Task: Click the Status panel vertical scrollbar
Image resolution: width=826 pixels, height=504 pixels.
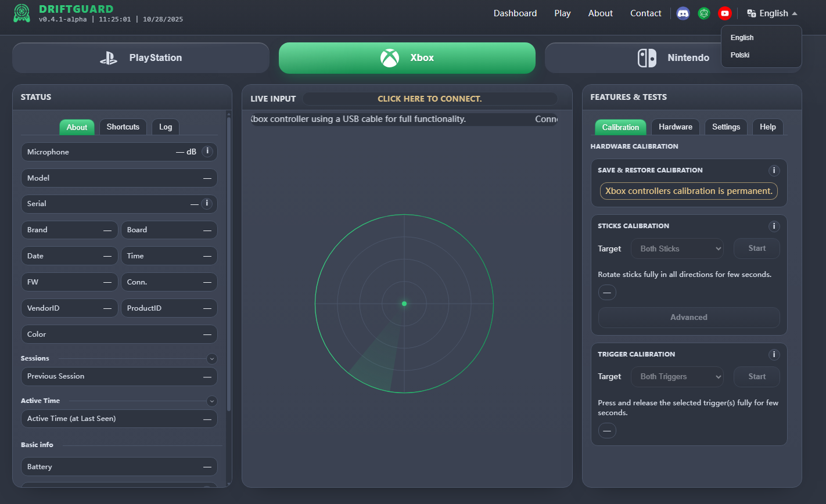Action: [x=228, y=261]
